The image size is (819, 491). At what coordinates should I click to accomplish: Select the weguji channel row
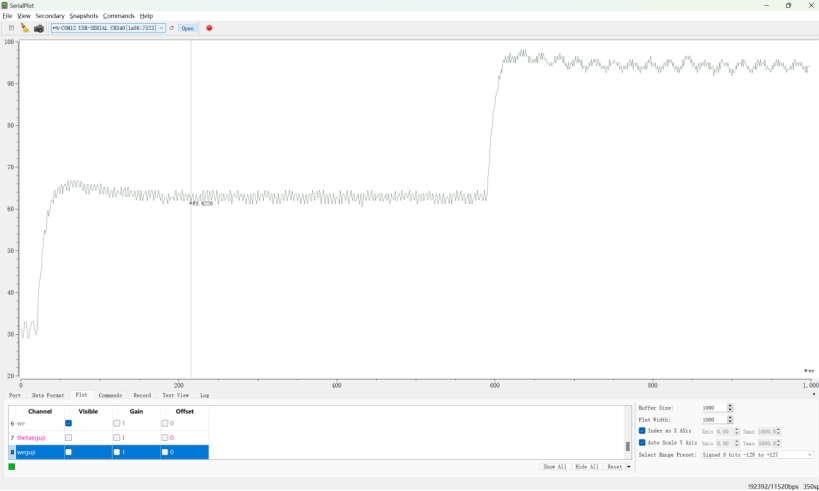(x=109, y=452)
